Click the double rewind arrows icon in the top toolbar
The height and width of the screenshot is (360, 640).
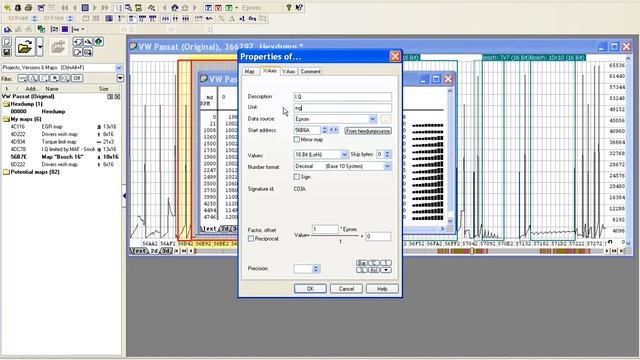click(x=64, y=8)
